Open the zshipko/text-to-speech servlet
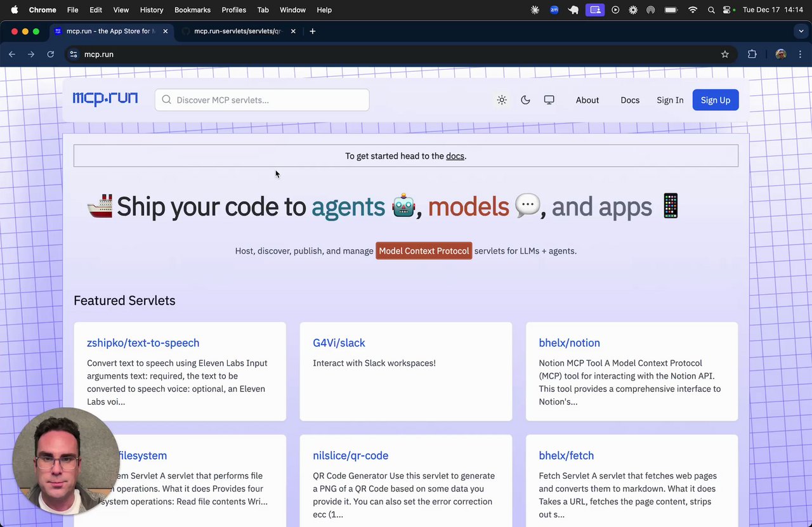 (143, 343)
